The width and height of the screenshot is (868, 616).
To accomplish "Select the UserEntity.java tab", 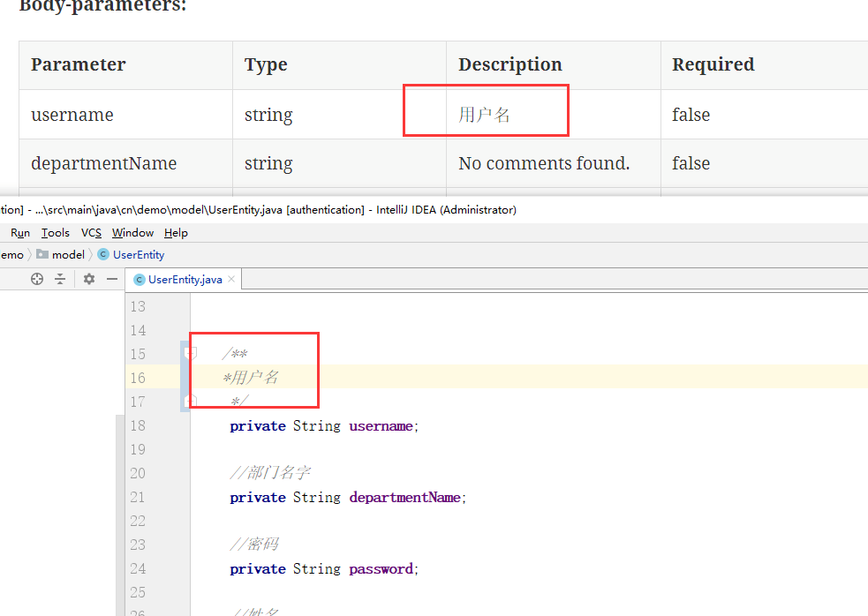I will pyautogui.click(x=185, y=280).
